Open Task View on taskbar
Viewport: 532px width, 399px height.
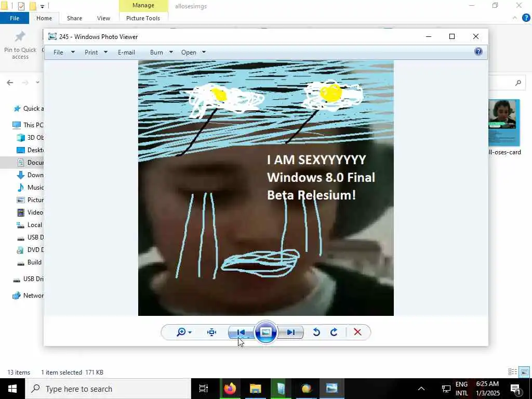204,389
